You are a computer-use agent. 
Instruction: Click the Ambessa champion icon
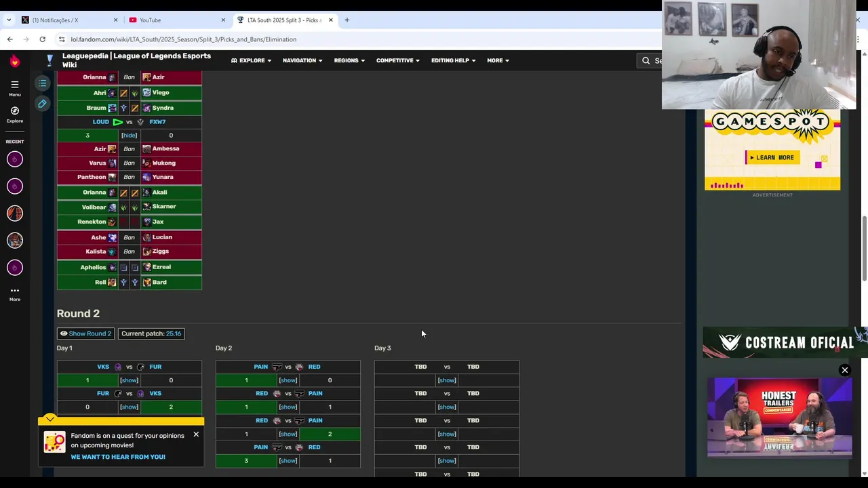(x=146, y=148)
